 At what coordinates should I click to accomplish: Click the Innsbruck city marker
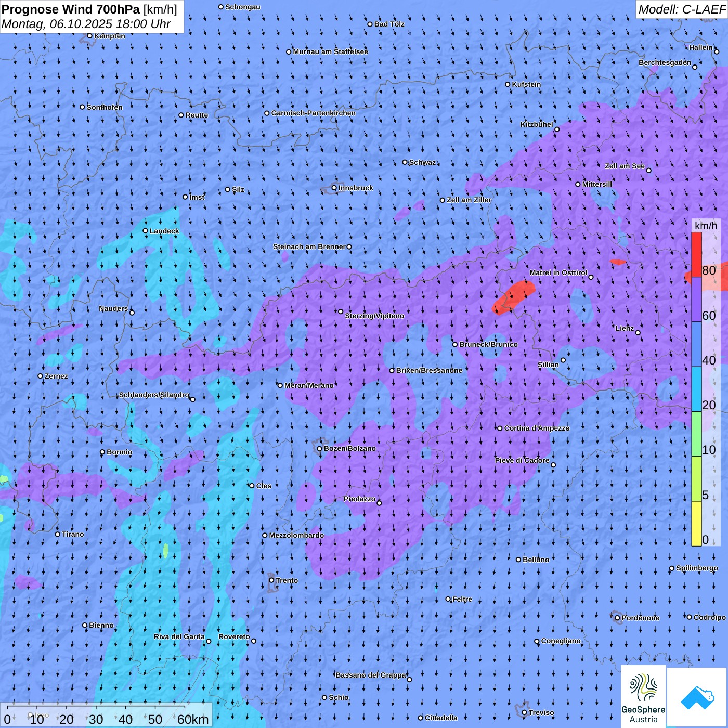click(334, 188)
